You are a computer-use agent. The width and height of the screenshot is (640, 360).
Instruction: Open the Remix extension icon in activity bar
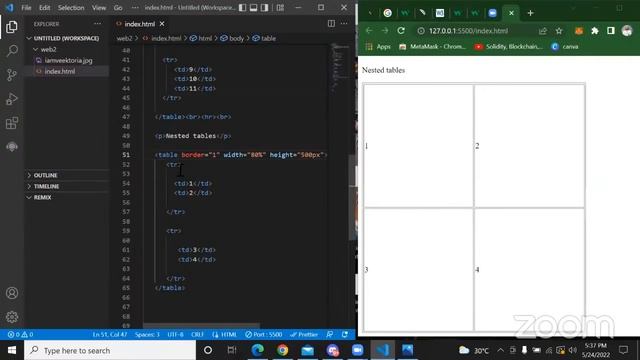12,147
